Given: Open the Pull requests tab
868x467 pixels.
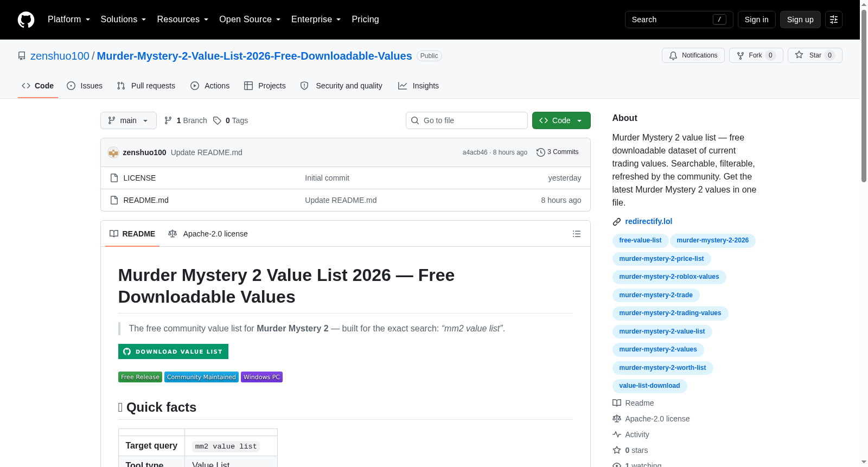Looking at the screenshot, I should pyautogui.click(x=146, y=86).
